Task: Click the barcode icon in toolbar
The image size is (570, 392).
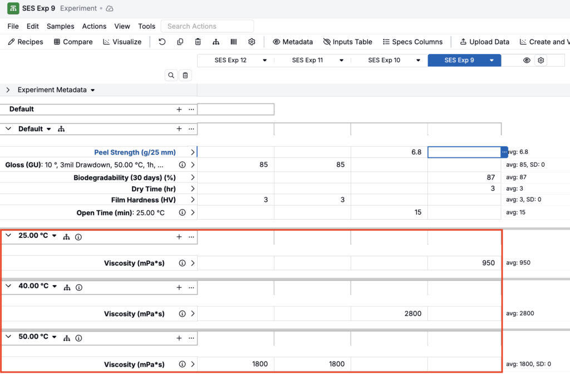Action: pyautogui.click(x=234, y=42)
